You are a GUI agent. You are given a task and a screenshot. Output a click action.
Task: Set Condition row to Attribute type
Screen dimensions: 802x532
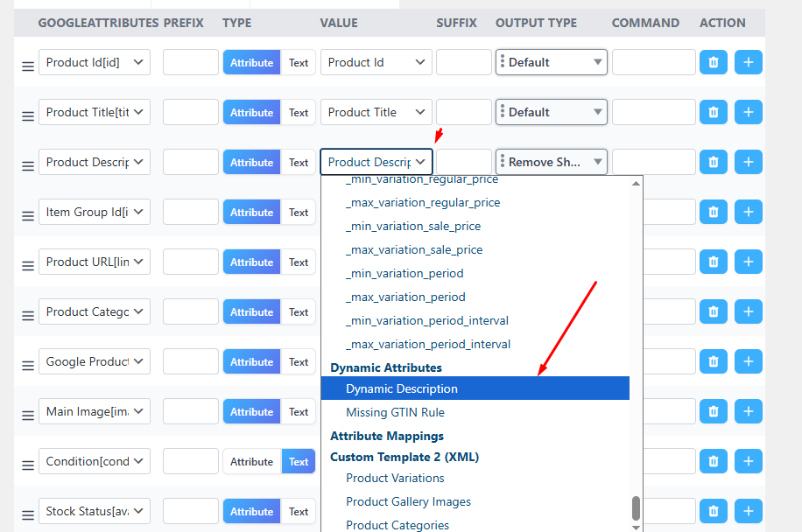pyautogui.click(x=251, y=461)
